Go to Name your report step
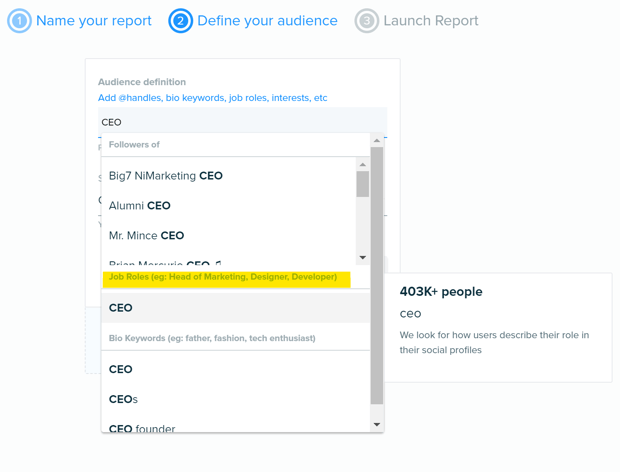620x472 pixels. pyautogui.click(x=94, y=21)
